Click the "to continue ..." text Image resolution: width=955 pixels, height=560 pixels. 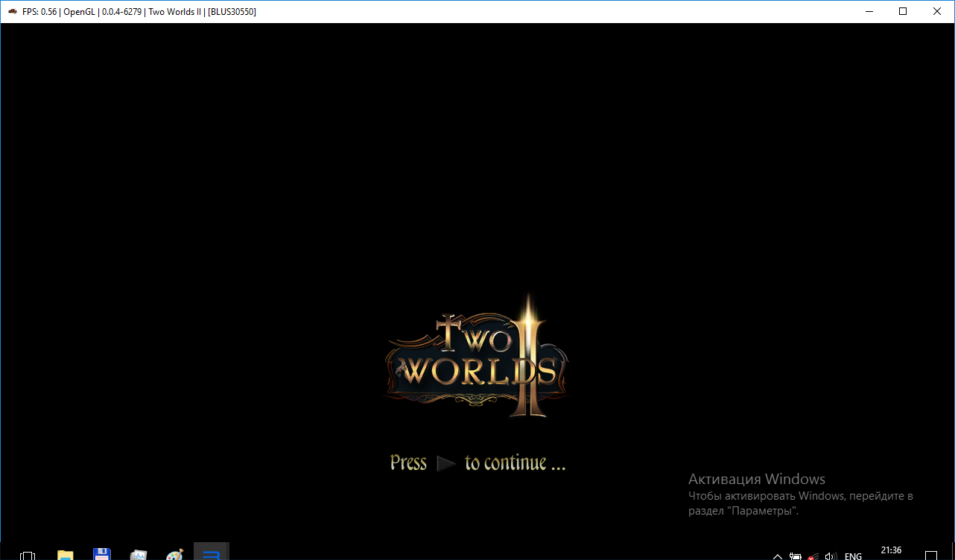[515, 462]
